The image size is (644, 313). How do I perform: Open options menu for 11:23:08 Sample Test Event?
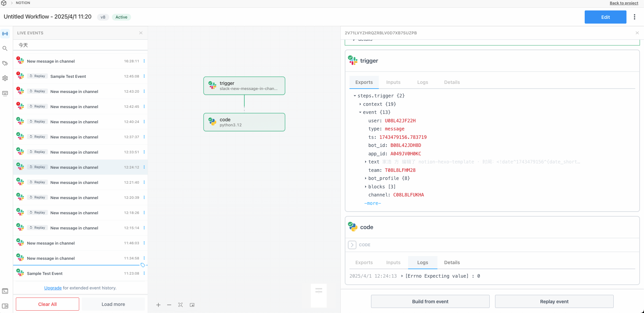144,273
